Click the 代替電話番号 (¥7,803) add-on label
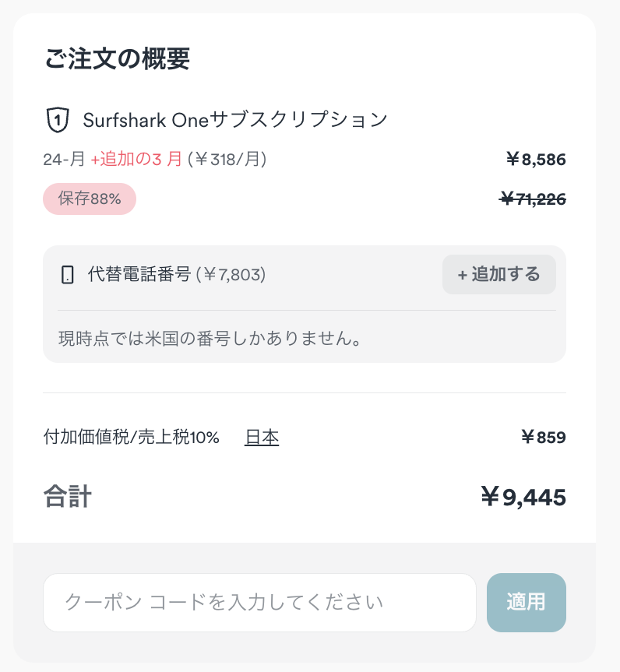 coord(177,274)
